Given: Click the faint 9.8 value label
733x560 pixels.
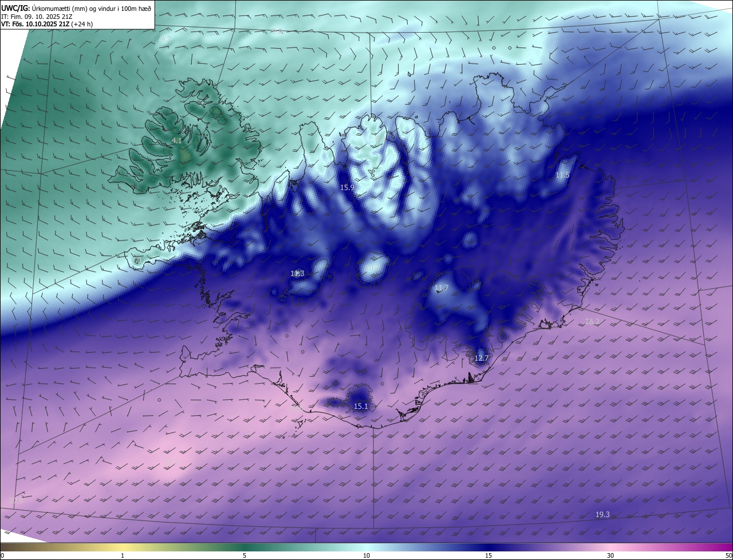Looking at the screenshot, I should pos(277,31).
